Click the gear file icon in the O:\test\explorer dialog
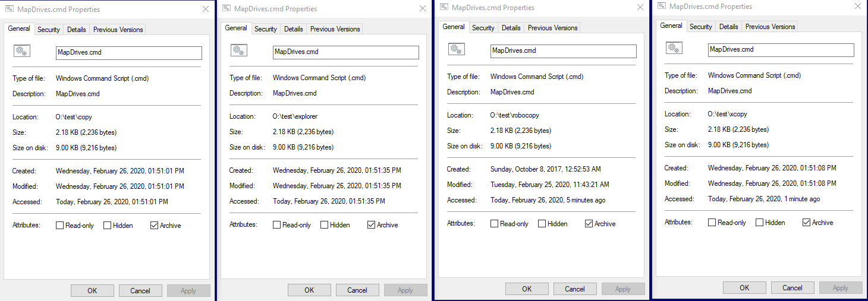 coord(238,51)
